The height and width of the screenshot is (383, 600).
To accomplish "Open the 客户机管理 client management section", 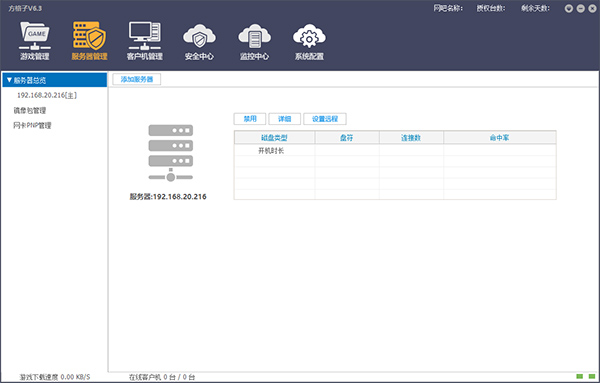I will (145, 41).
